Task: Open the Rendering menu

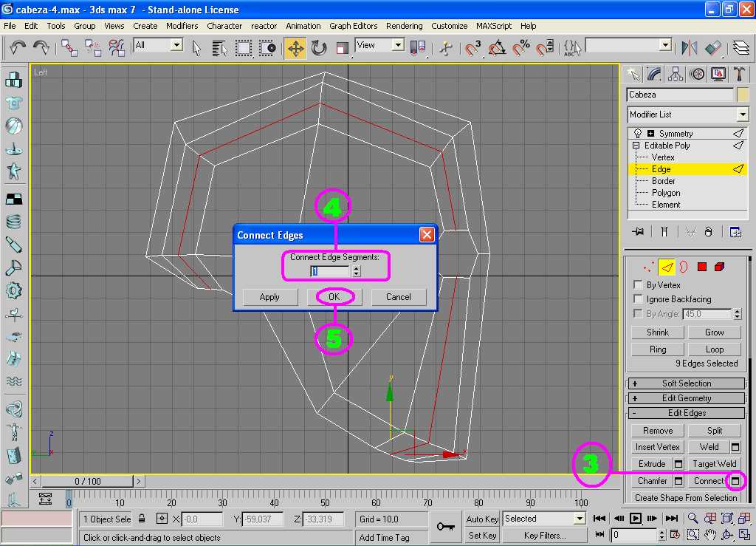Action: (404, 26)
